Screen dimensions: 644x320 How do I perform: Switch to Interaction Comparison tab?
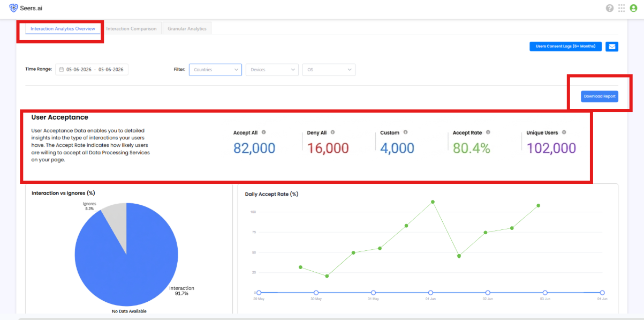131,28
